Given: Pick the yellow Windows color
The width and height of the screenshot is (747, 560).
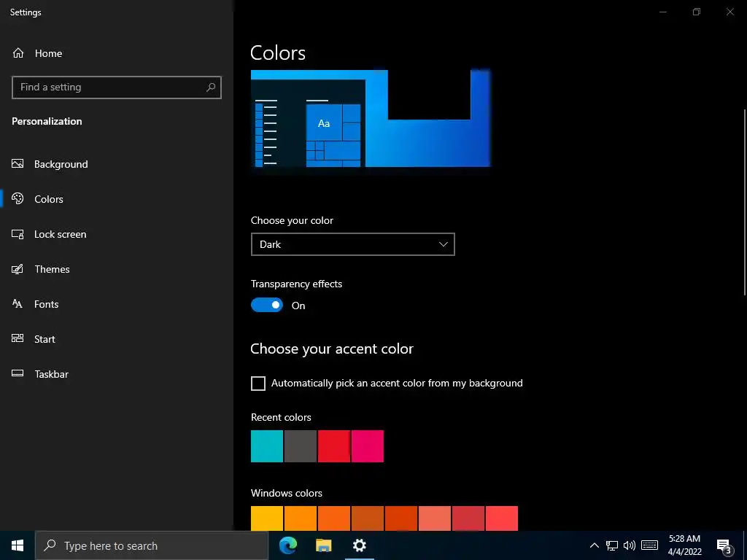Looking at the screenshot, I should click(267, 518).
